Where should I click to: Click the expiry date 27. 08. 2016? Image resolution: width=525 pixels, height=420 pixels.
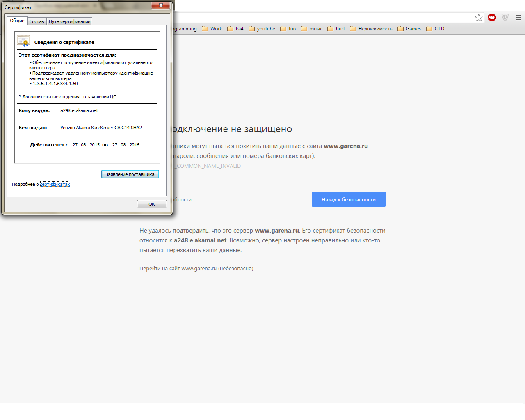coord(126,145)
